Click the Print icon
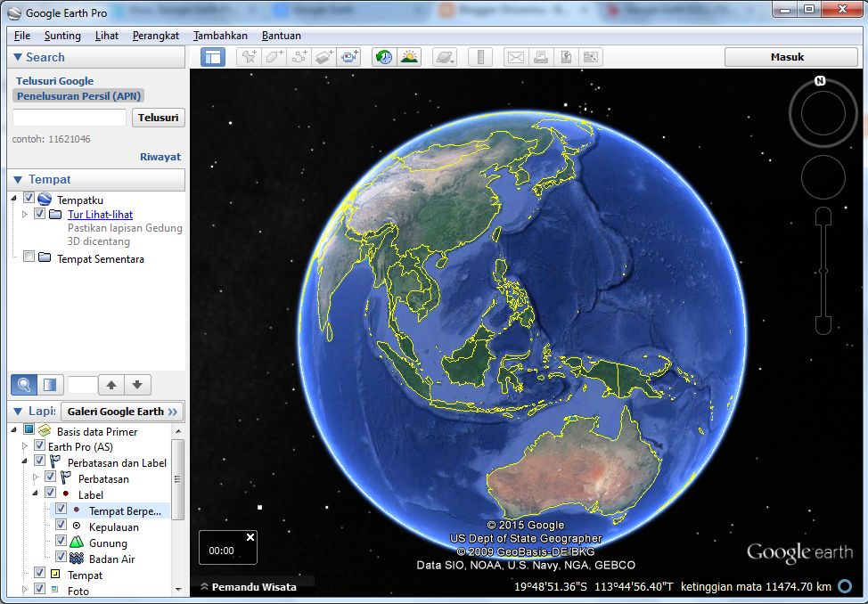The width and height of the screenshot is (868, 604). coord(541,57)
